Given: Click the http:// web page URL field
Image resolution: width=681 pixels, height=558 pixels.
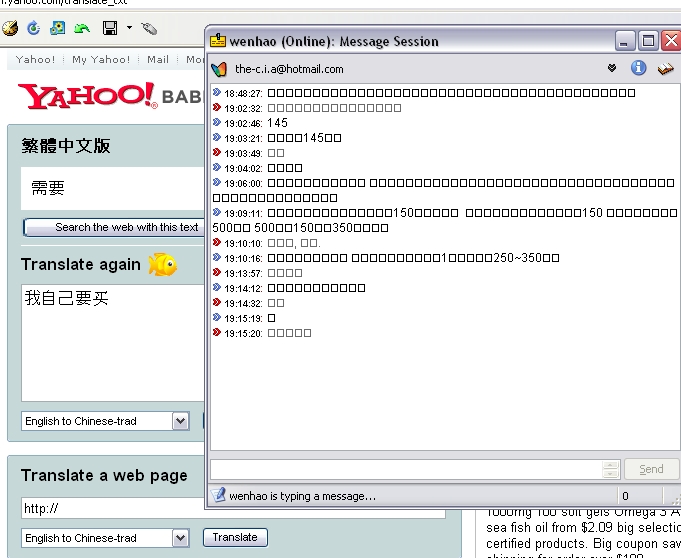Looking at the screenshot, I should 233,508.
